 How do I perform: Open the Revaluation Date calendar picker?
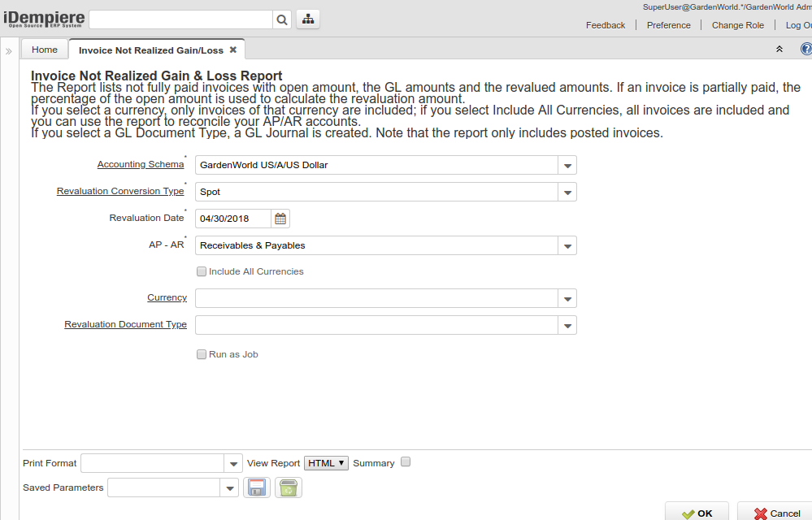click(280, 219)
